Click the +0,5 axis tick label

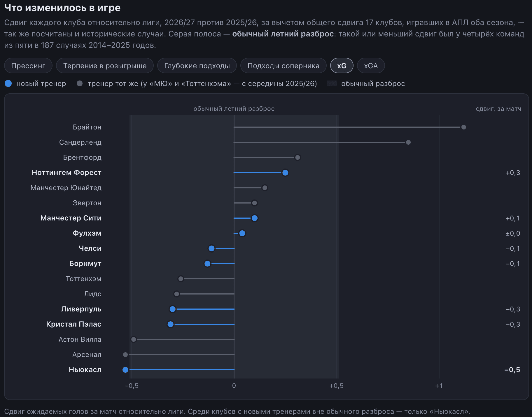tap(336, 386)
